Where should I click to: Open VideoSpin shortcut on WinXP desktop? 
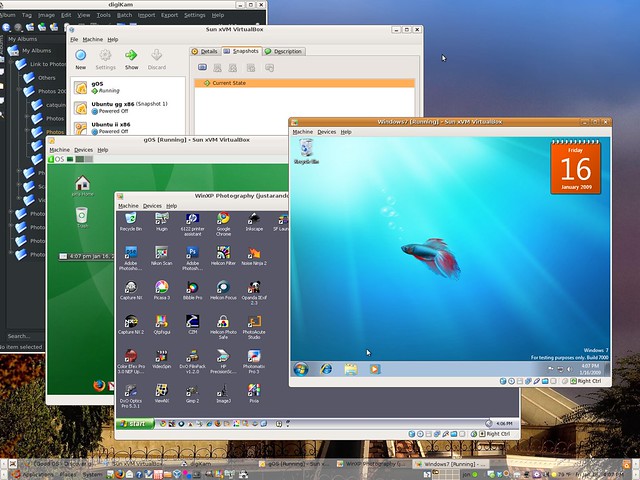162,359
